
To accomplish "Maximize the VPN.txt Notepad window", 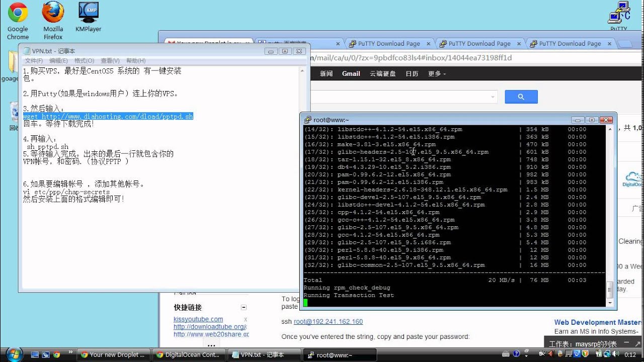I will [x=285, y=51].
